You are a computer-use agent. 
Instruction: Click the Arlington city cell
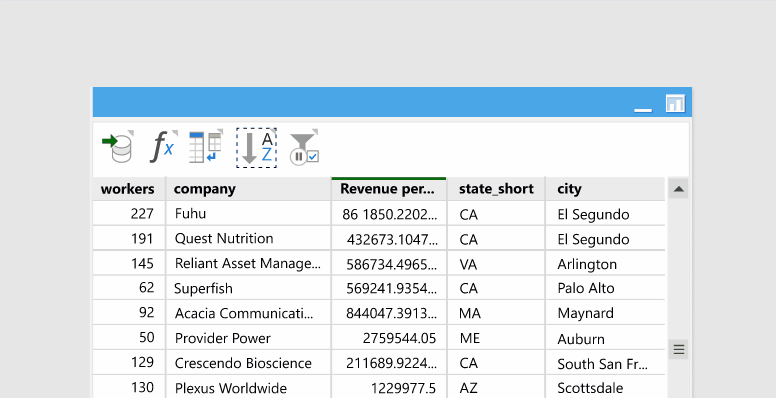click(605, 264)
